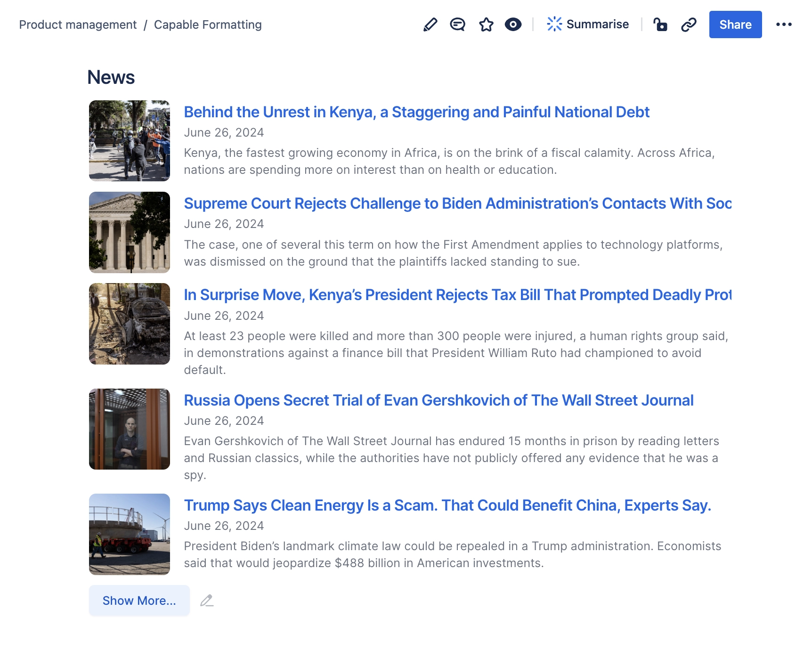Screen dimensions: 812x650
Task: Open the Supreme Court Biden article headline
Action: pos(457,203)
